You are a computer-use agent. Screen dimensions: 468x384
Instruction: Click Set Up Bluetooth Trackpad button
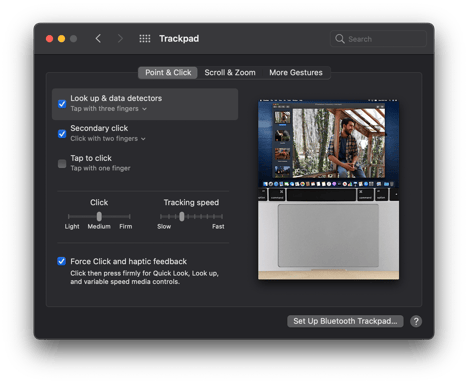(x=345, y=321)
